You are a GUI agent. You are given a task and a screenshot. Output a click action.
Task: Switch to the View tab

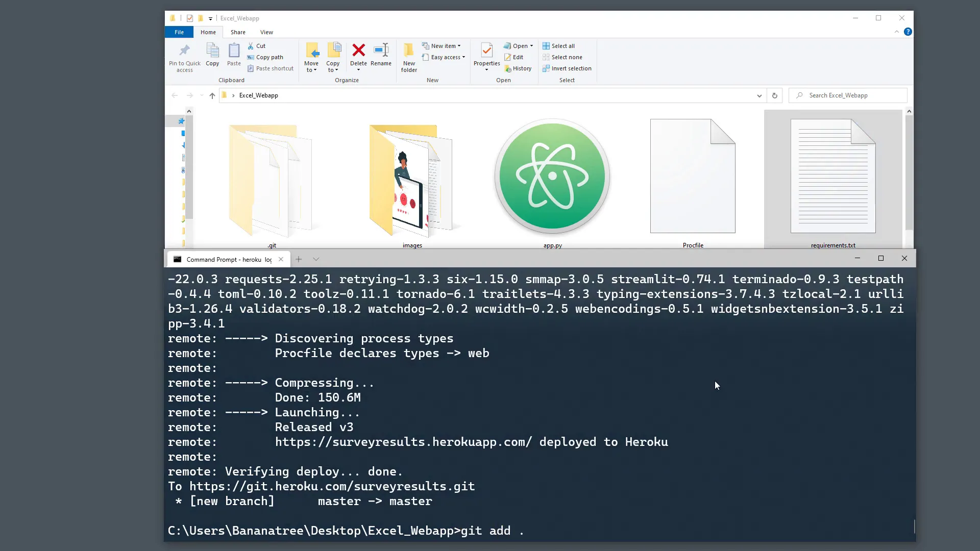tap(266, 32)
